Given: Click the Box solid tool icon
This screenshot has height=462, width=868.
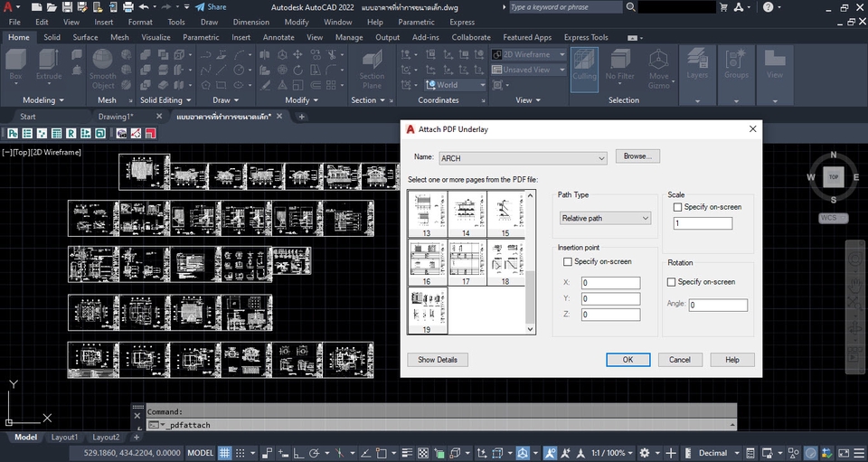Looking at the screenshot, I should (x=15, y=61).
